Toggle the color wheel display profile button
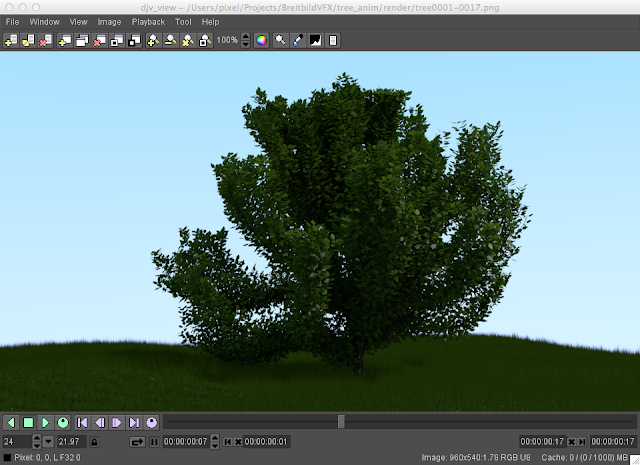 pos(262,40)
